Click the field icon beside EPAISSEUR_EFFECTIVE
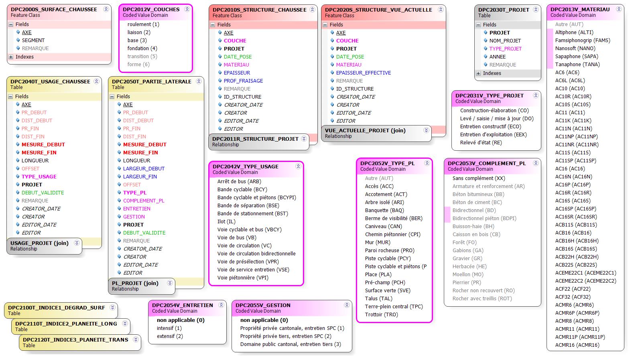 (332, 73)
